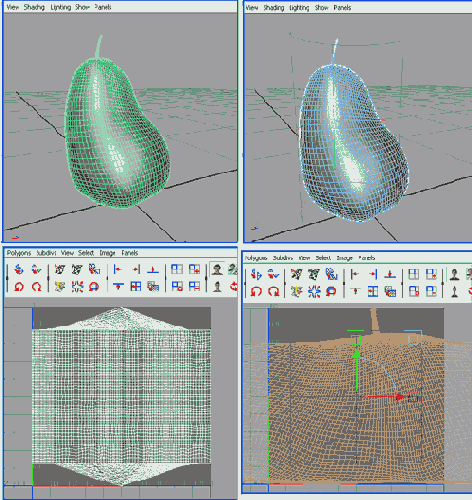The width and height of the screenshot is (472, 500).
Task: Open Polygons menu in orange-textured UV editor
Action: [x=256, y=258]
